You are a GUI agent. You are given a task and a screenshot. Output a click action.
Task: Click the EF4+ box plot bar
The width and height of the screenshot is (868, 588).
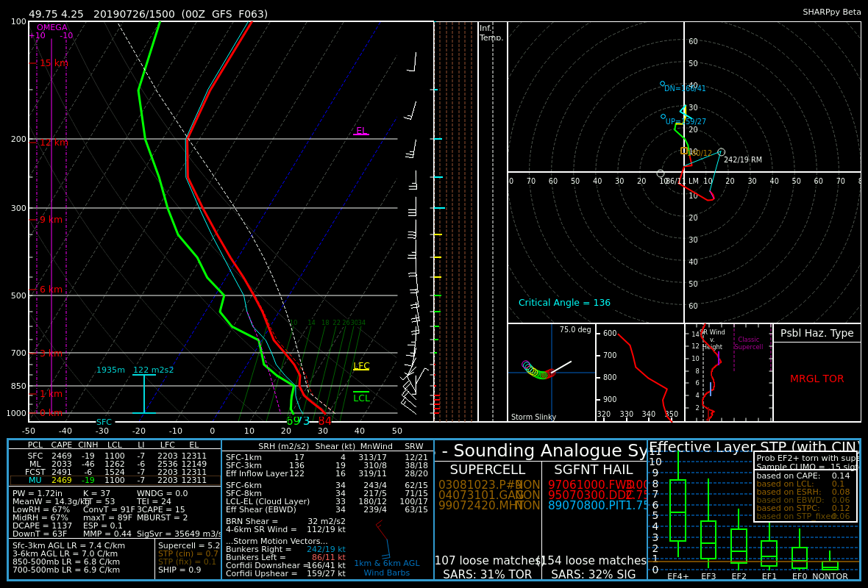(677, 510)
